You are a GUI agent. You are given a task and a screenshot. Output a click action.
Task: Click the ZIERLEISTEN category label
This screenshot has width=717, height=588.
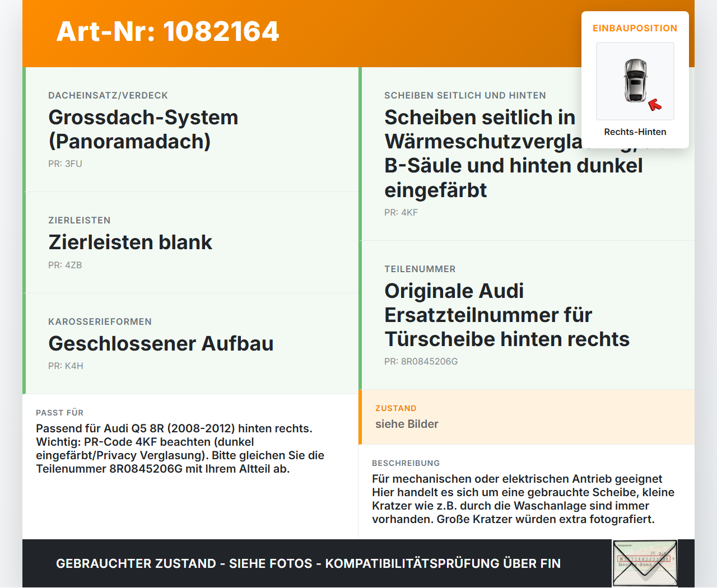pyautogui.click(x=80, y=220)
